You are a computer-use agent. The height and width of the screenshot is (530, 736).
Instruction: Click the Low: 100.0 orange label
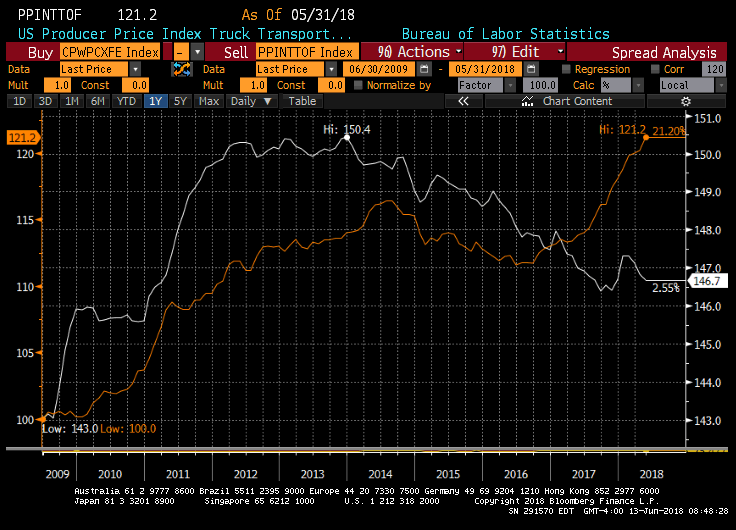[128, 429]
